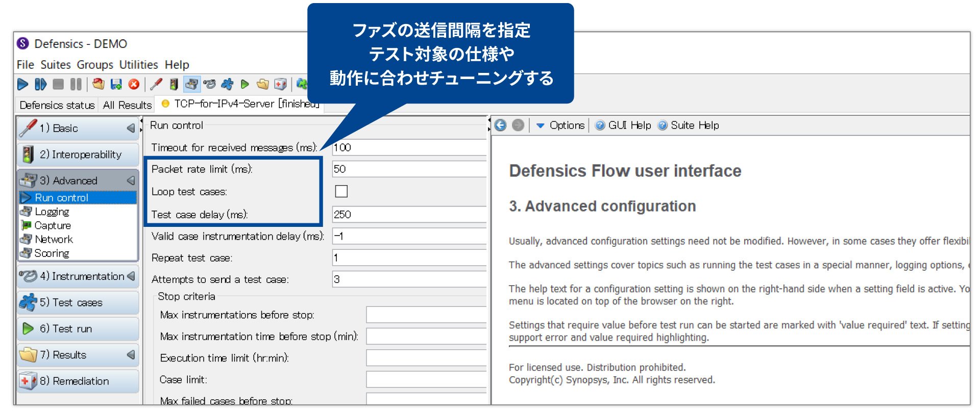Open Remediation via the first-aid kit toolbar icon
This screenshot has height=413, width=980.
280,84
